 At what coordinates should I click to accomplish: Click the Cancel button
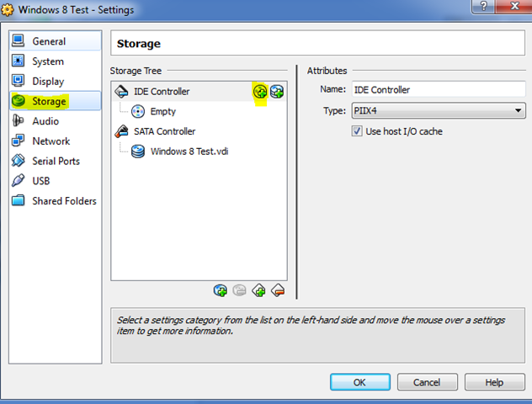click(427, 382)
